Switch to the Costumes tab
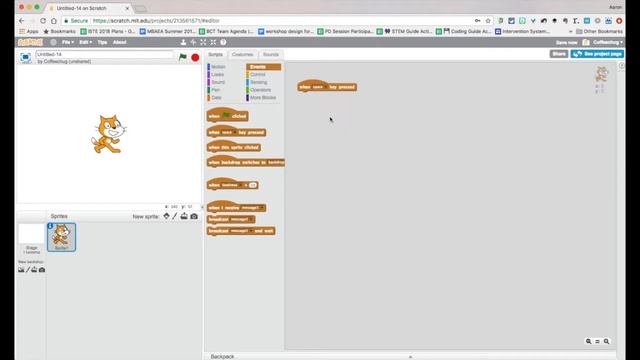 click(242, 54)
